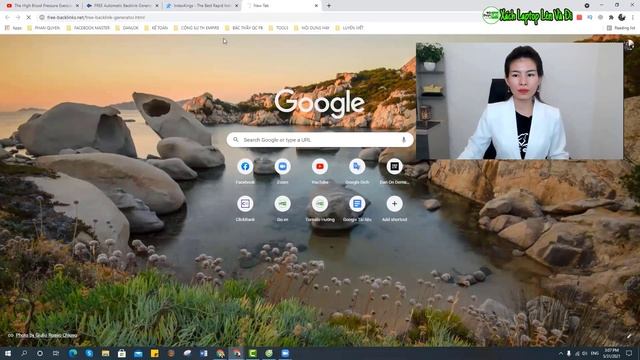The image size is (640, 360).
Task: Go back to previous page
Action: [7, 18]
